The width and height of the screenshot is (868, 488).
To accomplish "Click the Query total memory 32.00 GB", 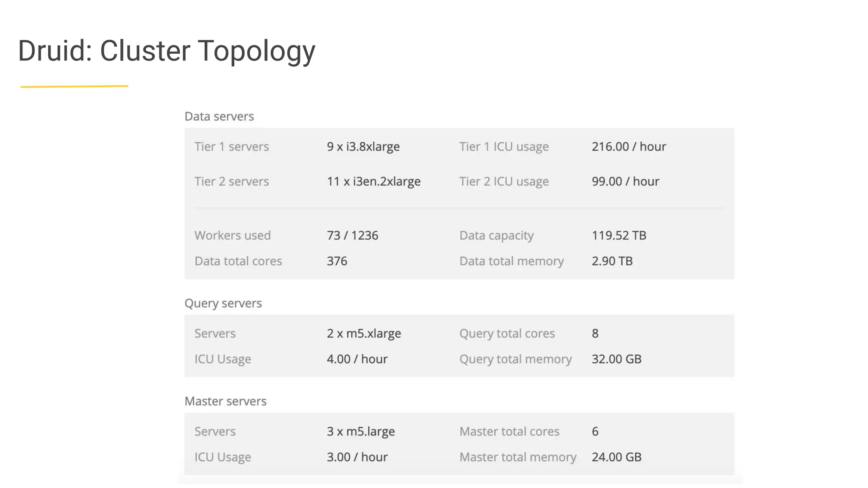I will (617, 359).
